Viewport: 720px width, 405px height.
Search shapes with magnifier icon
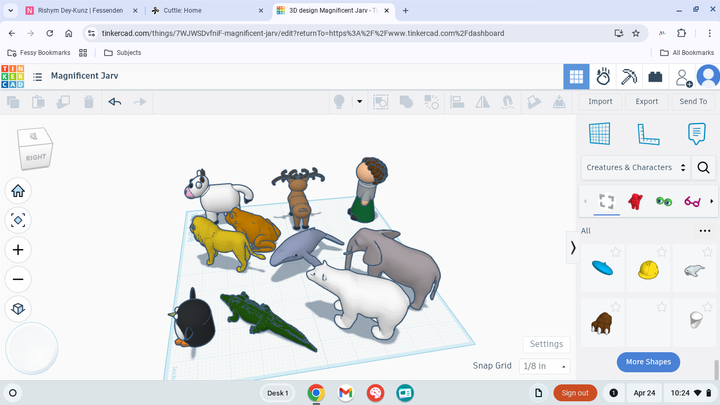tap(704, 168)
